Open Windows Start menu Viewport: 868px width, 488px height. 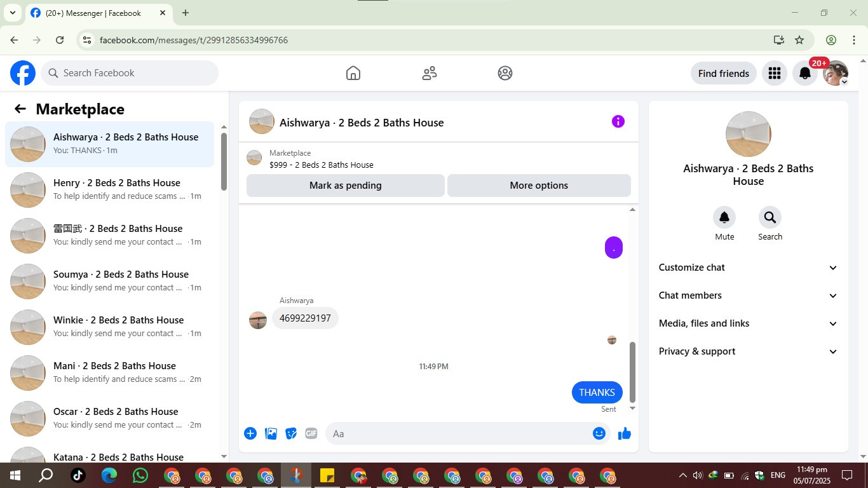[15, 475]
